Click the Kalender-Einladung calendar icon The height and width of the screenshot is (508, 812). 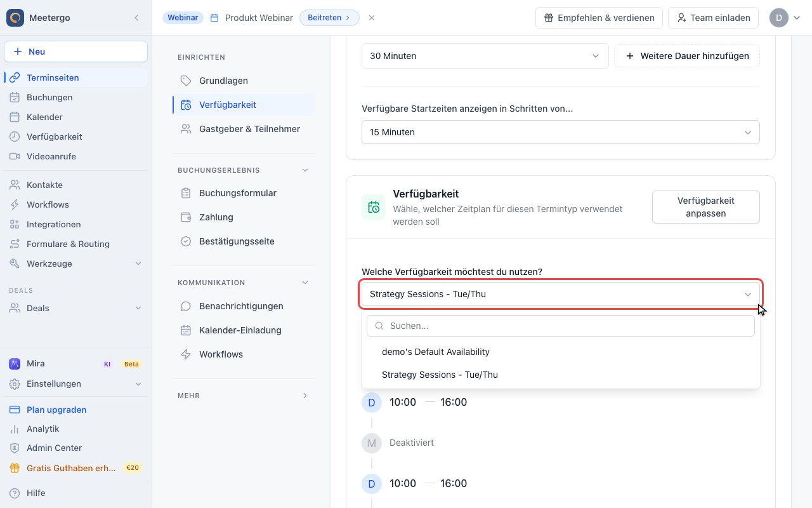click(x=186, y=330)
